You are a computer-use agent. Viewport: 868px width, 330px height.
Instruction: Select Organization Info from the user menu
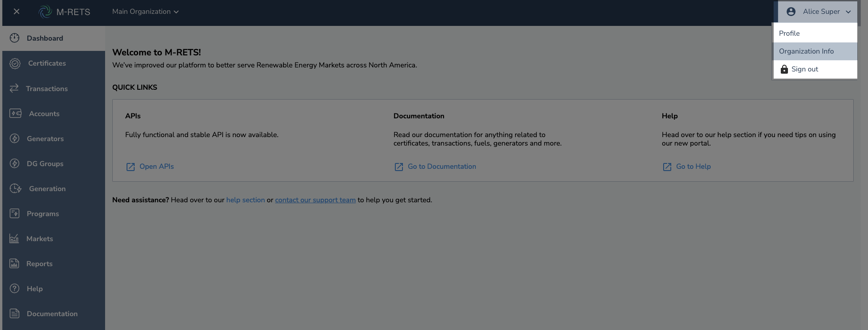point(815,51)
